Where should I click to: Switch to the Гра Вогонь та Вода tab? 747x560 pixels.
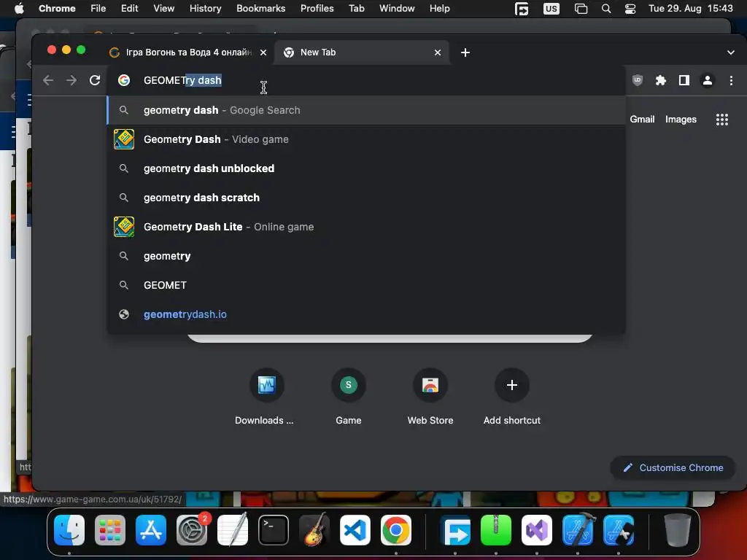coord(187,52)
